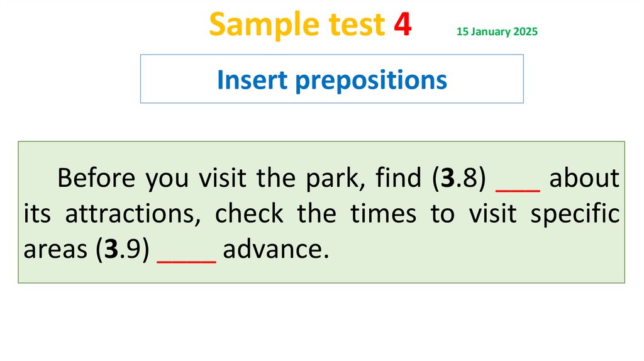Select the word "specific"
The image size is (644, 361).
575,214
